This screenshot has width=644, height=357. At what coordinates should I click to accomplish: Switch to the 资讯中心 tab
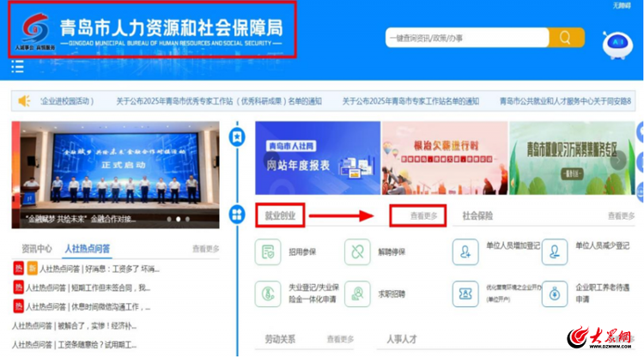pyautogui.click(x=37, y=249)
